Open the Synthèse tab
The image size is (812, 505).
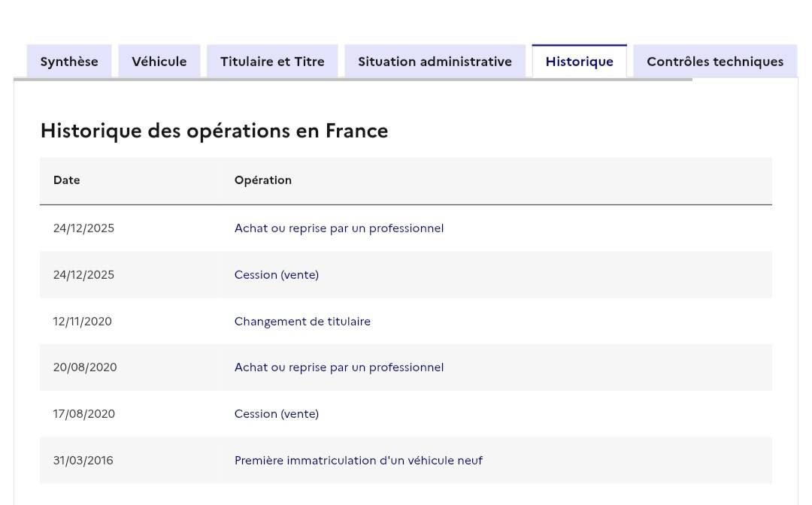click(69, 62)
